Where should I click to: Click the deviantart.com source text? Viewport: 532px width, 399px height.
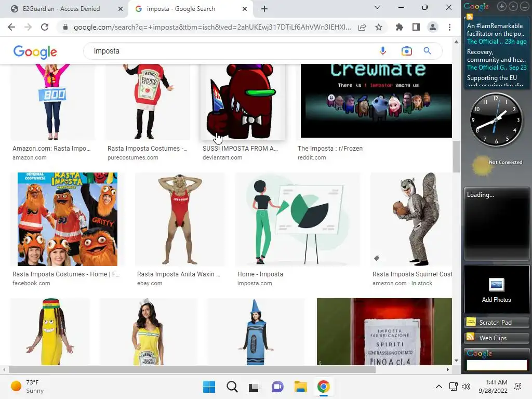pos(222,157)
